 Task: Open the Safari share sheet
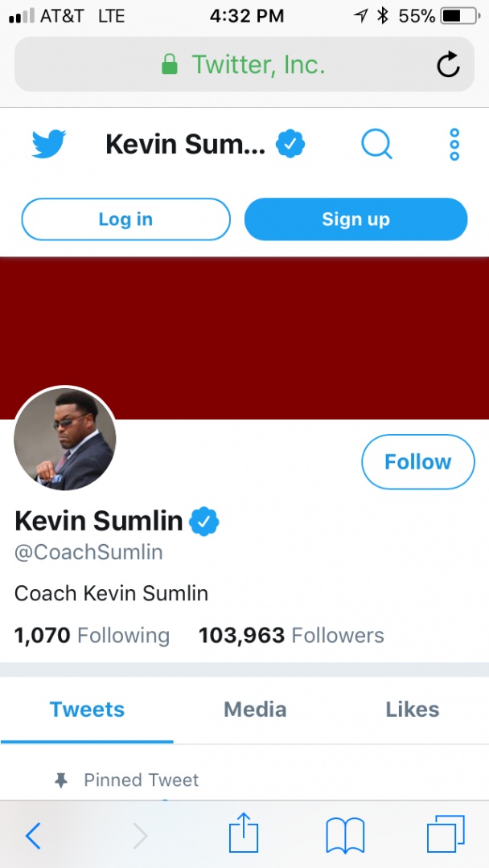(x=244, y=834)
